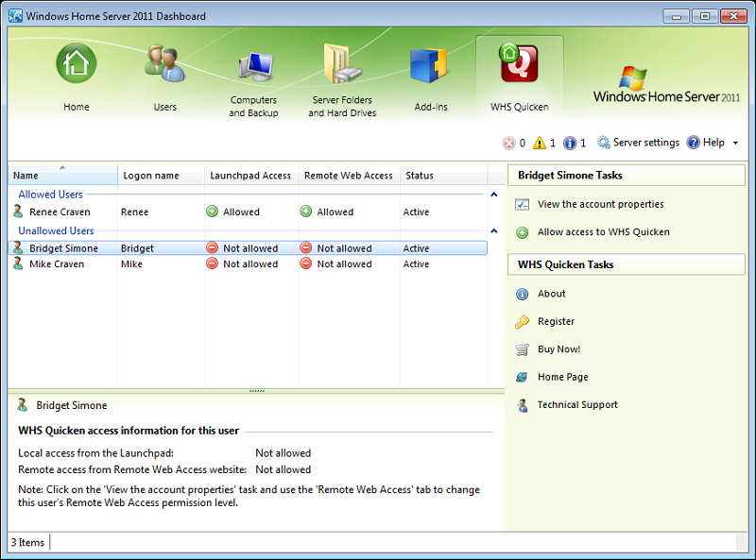The image size is (756, 560).
Task: Click Allow access to WHS Quicken
Action: click(604, 232)
